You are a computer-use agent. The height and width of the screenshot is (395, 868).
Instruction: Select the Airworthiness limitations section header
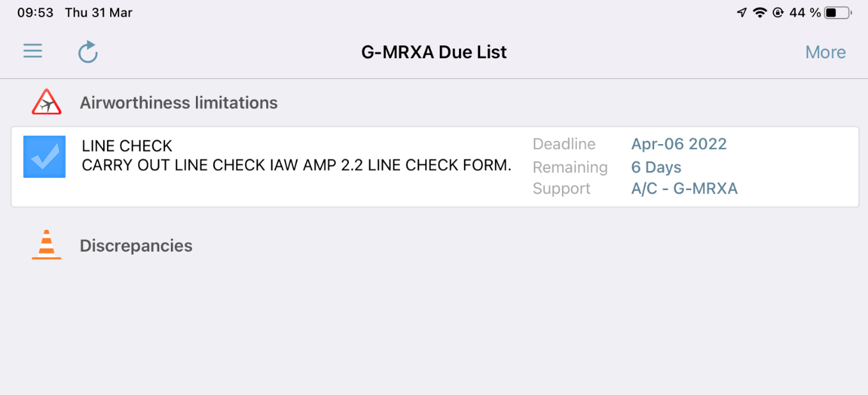pos(179,103)
